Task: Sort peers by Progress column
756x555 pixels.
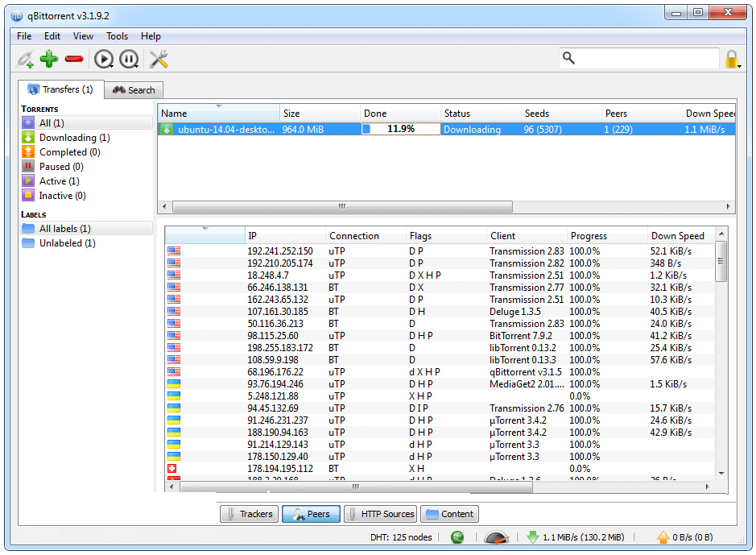Action: tap(608, 236)
